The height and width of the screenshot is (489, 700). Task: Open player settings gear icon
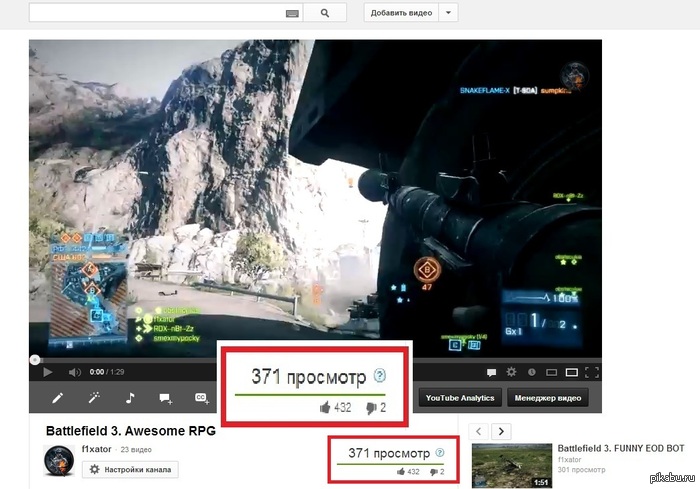coord(511,372)
